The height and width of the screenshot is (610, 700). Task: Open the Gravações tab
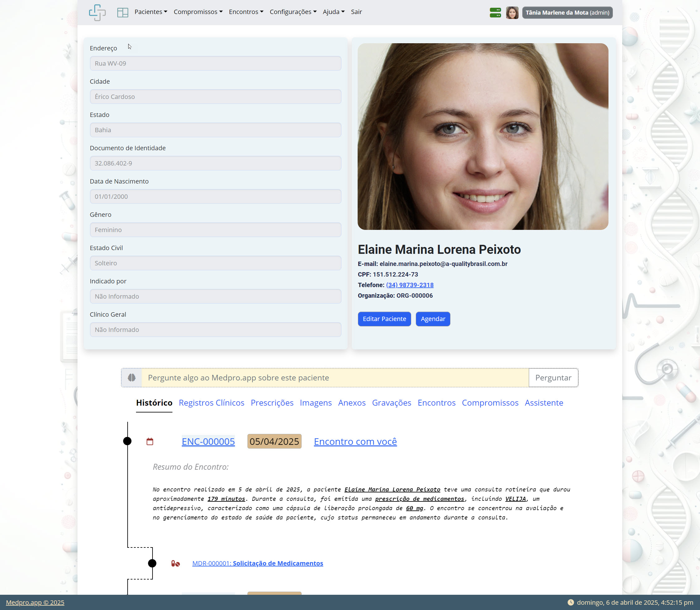(x=391, y=403)
